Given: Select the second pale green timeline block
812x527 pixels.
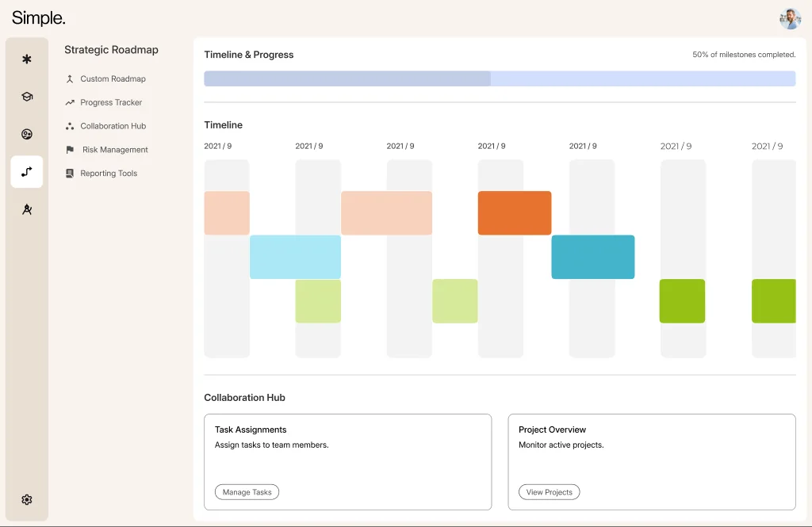Looking at the screenshot, I should (x=455, y=301).
